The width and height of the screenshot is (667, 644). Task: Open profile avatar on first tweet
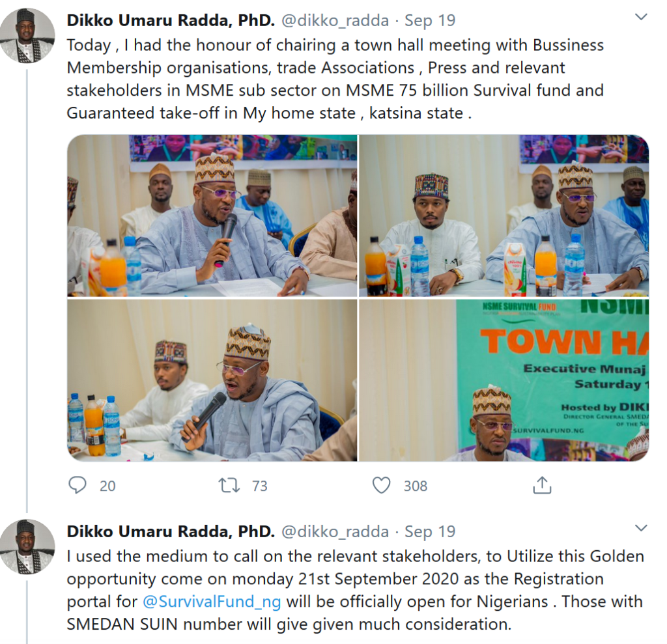27,36
